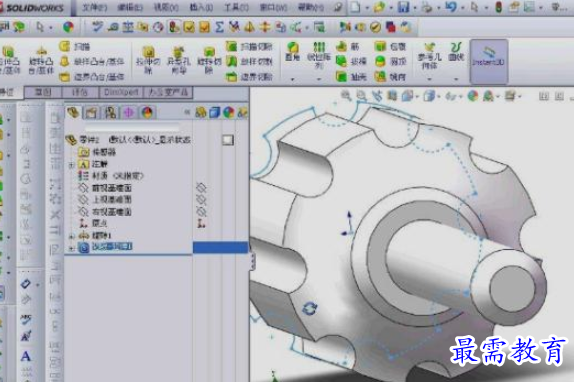Toggle Front Plane visibility in display pane
This screenshot has width=574, height=382.
(x=201, y=188)
